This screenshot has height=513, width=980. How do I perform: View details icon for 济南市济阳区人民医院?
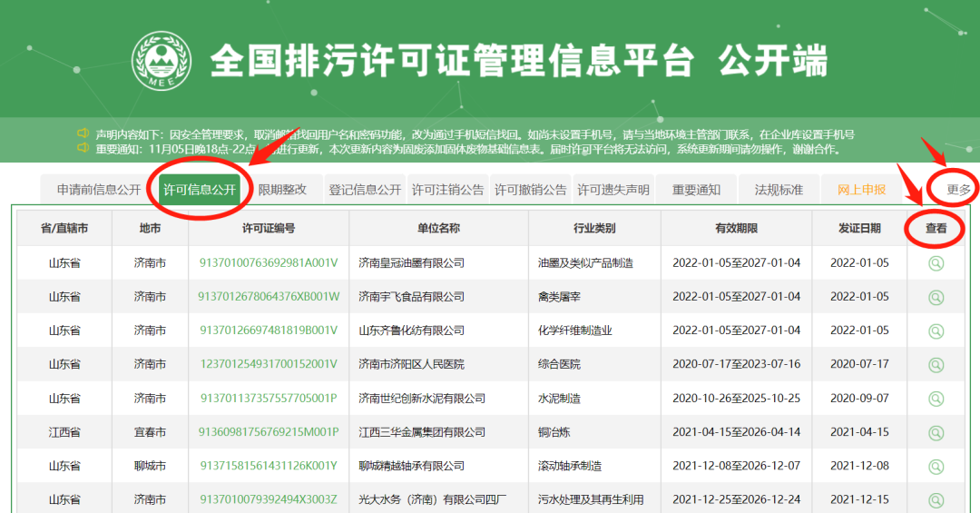coord(936,364)
